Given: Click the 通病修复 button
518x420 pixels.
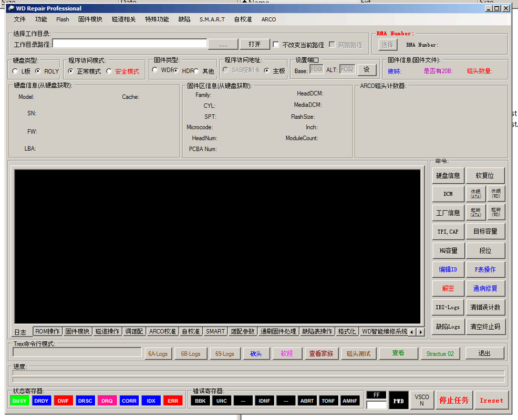Looking at the screenshot, I should click(485, 289).
